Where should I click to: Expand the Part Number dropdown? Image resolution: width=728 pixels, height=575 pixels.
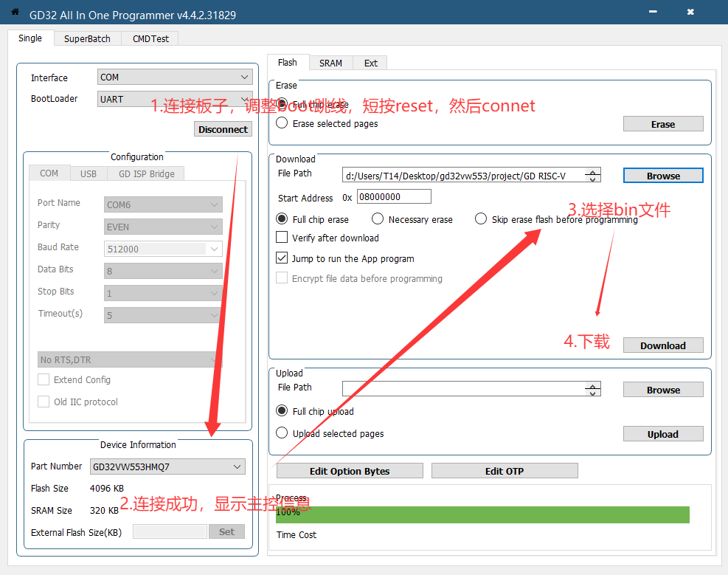click(x=167, y=466)
